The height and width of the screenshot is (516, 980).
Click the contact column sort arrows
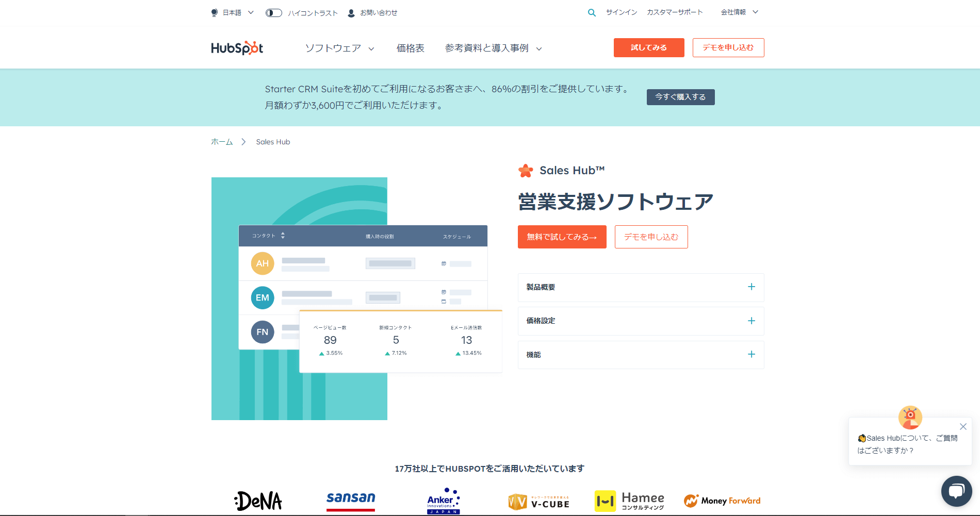283,236
